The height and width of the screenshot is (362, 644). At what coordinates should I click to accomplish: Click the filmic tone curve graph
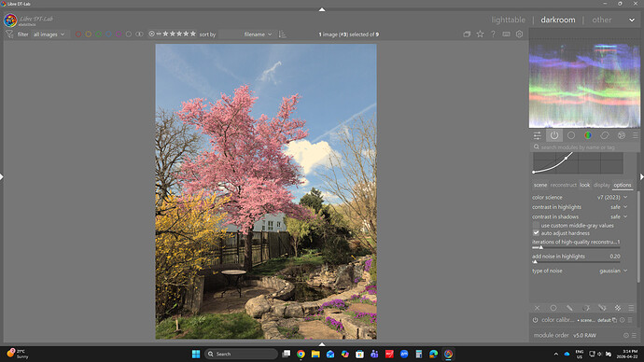pyautogui.click(x=578, y=163)
